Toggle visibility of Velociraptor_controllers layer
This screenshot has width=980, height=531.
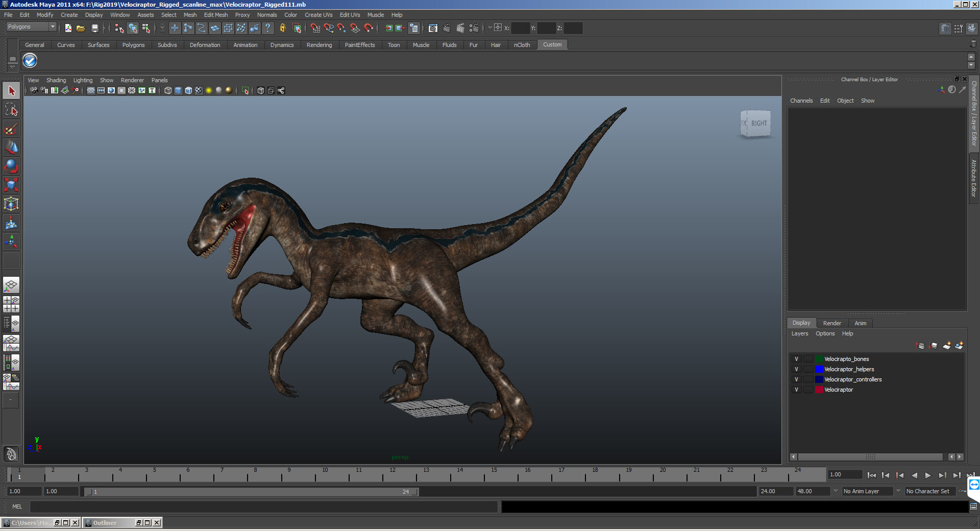coord(796,379)
